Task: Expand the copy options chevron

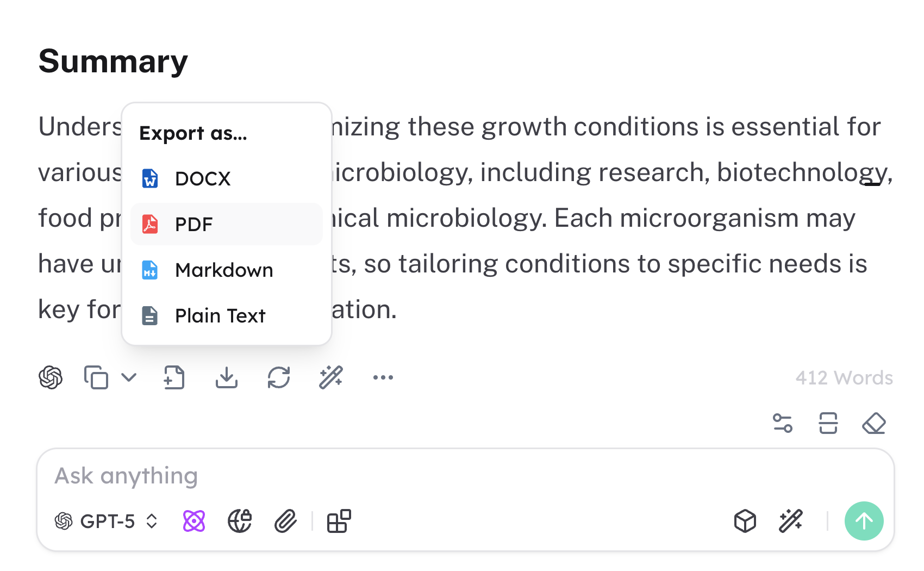Action: click(x=129, y=377)
